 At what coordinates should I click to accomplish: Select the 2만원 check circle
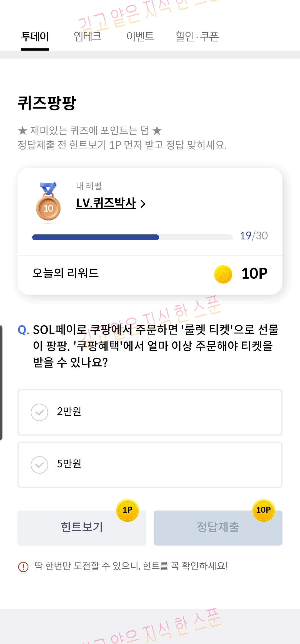coord(39,412)
